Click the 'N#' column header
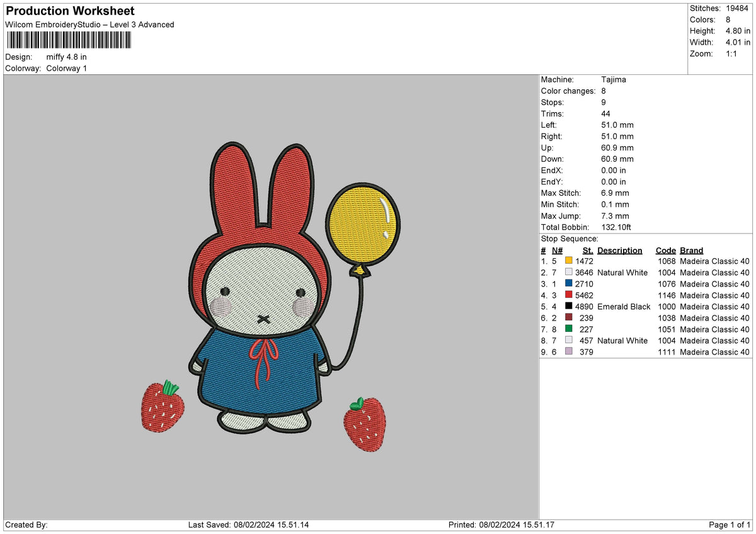Viewport: 756px width, 534px height. (x=557, y=251)
